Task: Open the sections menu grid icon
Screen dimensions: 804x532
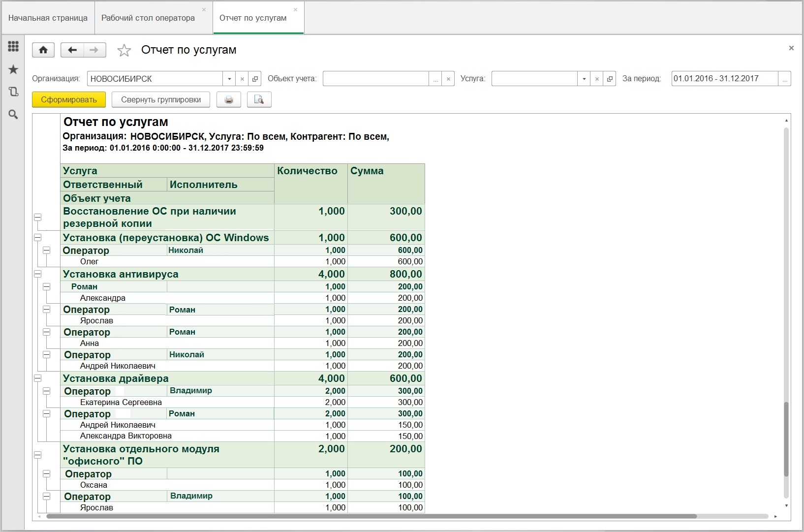Action: pyautogui.click(x=13, y=46)
